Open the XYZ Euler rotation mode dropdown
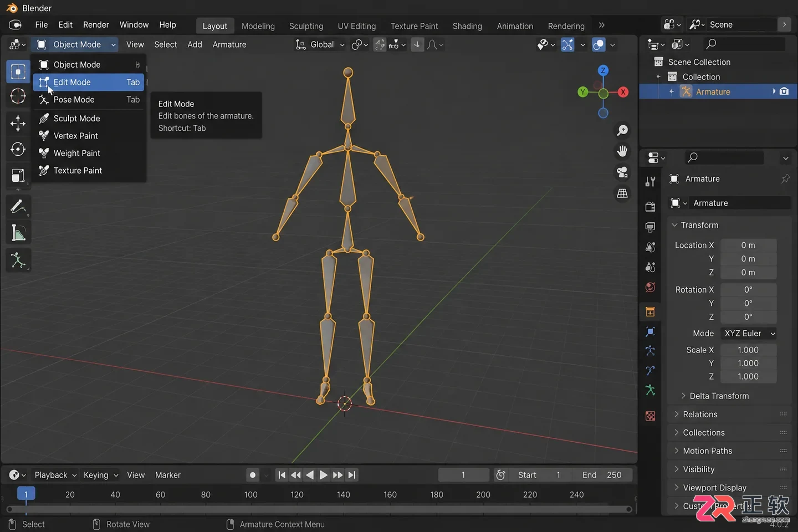Screen dimensions: 798x532 (749, 333)
